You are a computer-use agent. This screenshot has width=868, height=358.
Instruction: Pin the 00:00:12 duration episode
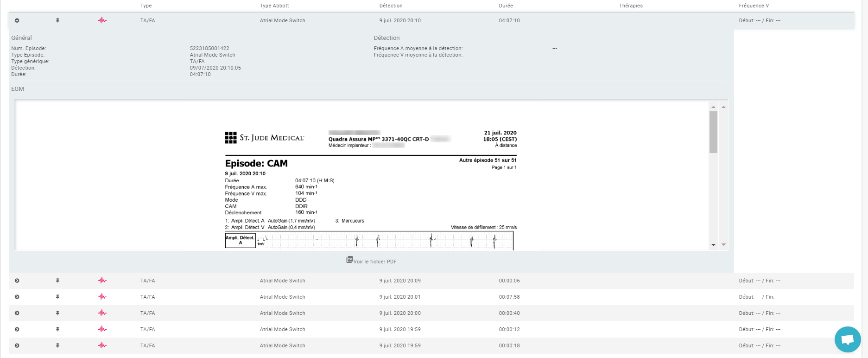[x=57, y=329]
